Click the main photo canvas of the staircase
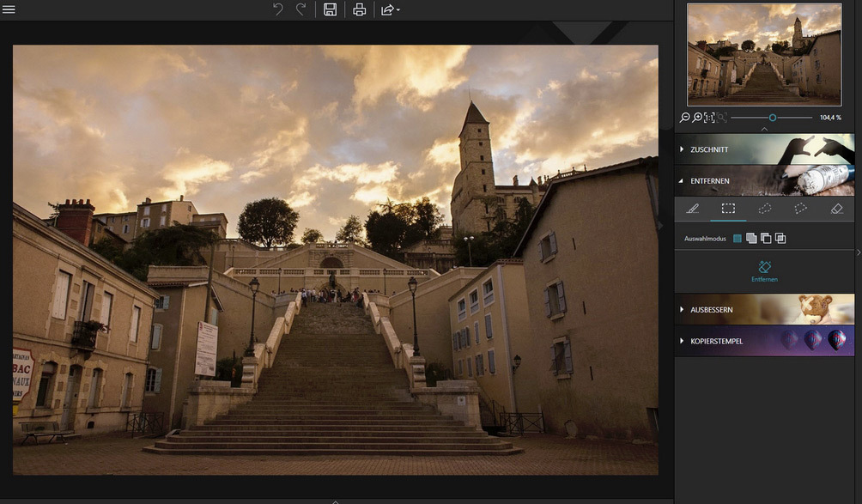 coord(336,260)
